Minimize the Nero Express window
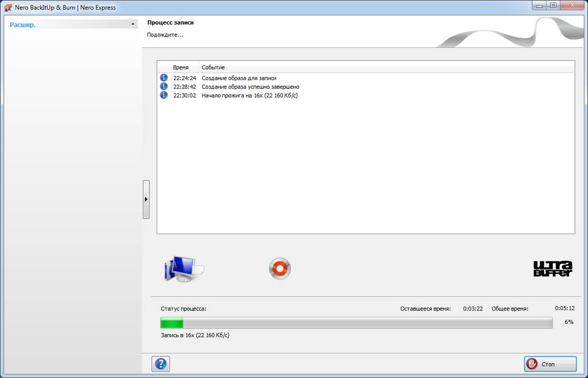Screen dimensions: 588x378 click(x=540, y=6)
